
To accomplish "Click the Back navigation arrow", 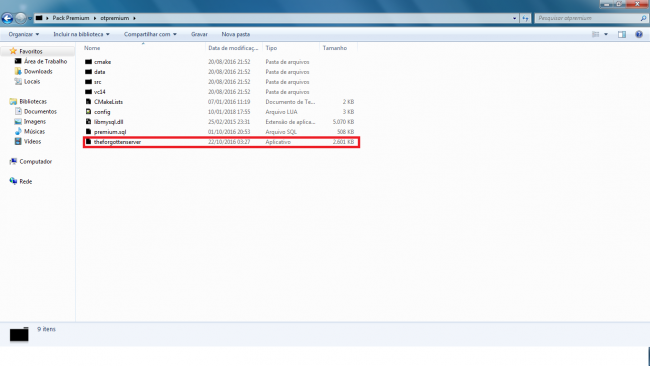I will 7,18.
